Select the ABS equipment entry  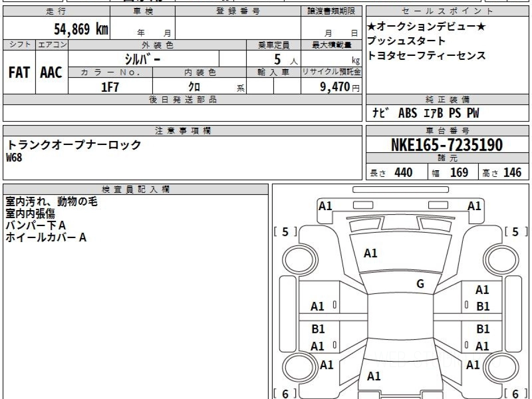(407, 113)
